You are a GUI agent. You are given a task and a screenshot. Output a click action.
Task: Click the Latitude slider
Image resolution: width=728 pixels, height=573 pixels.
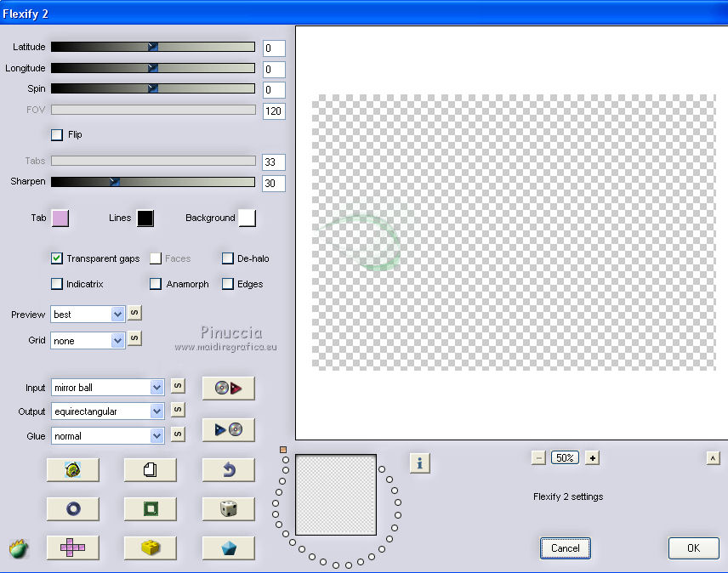(x=153, y=47)
